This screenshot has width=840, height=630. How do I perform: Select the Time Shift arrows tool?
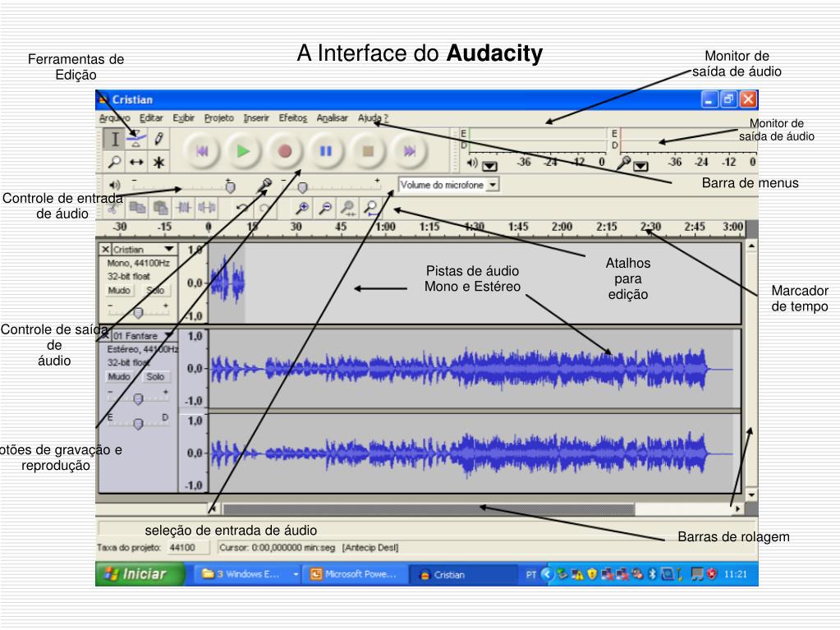click(136, 162)
